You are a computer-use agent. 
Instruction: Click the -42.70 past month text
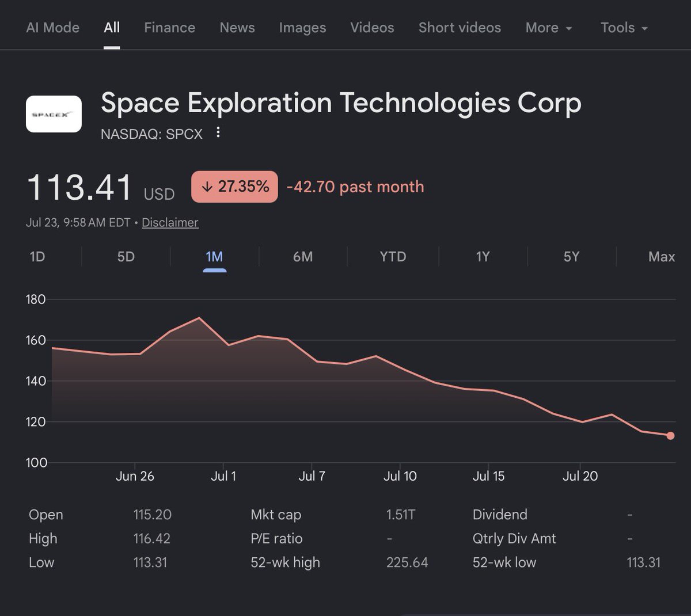[x=355, y=187]
